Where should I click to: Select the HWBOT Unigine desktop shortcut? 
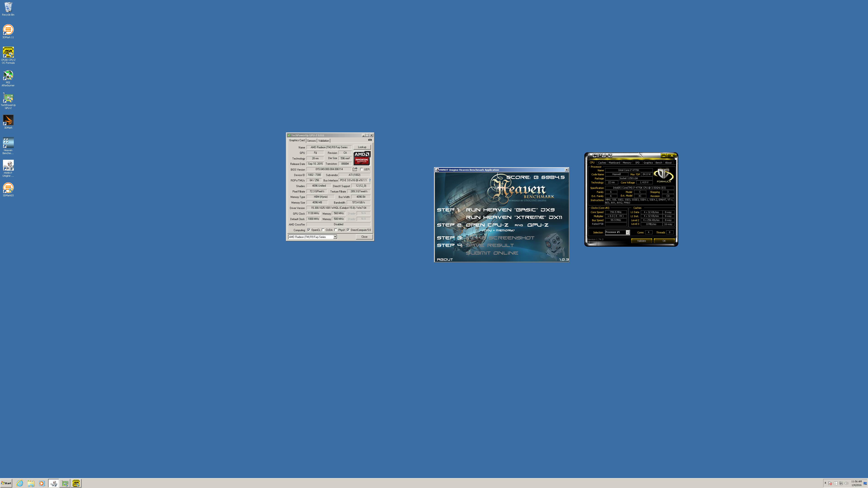point(8,168)
